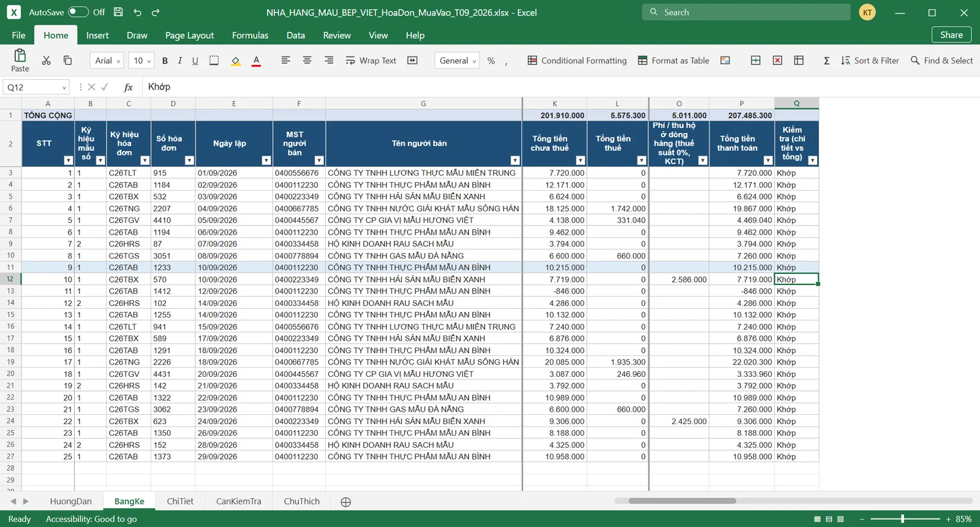Click the Delete cells icon in the ribbon

777,61
